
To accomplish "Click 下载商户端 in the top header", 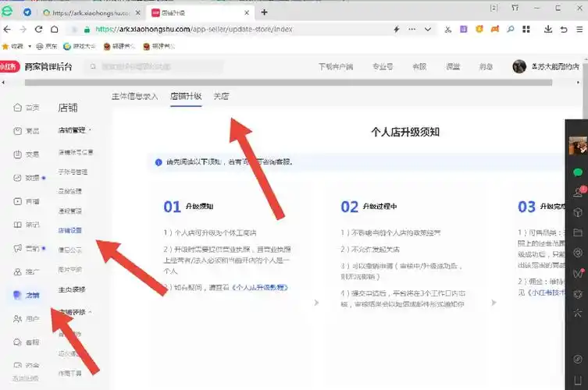I will coord(337,67).
